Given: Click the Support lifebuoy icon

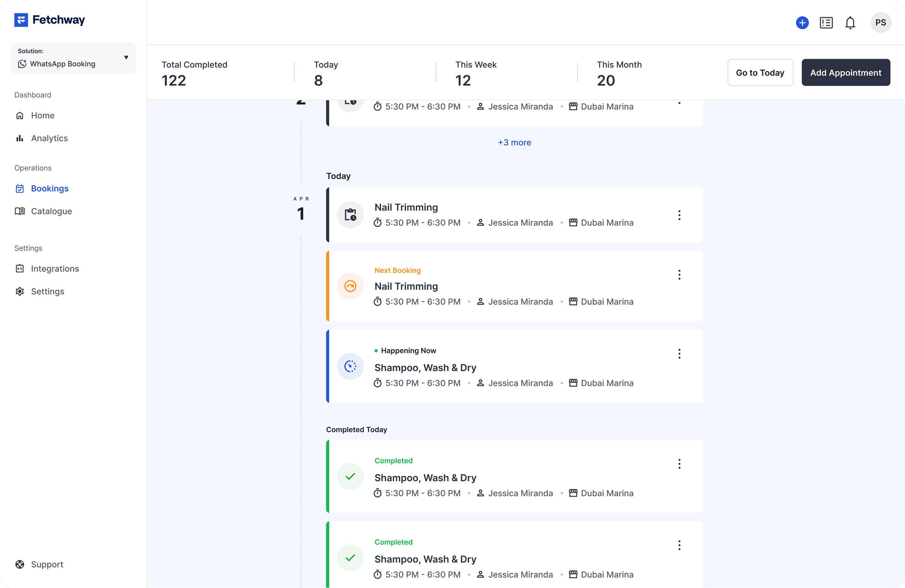Looking at the screenshot, I should point(20,564).
